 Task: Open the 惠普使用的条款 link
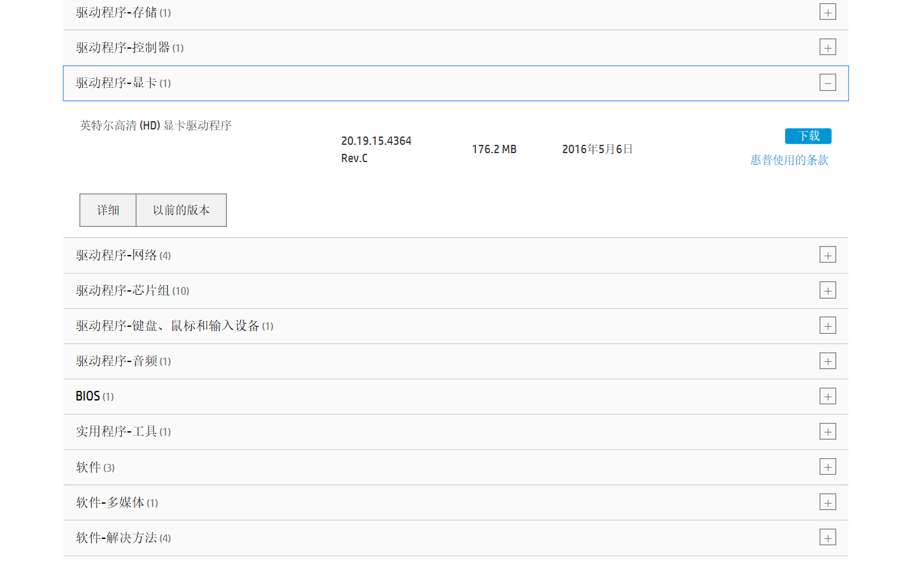[789, 160]
